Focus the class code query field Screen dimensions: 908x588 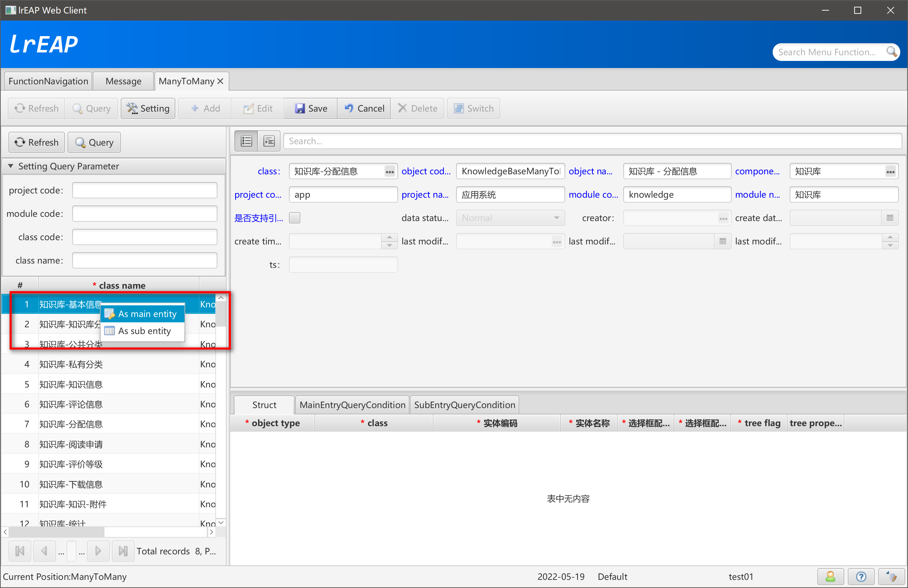tap(144, 237)
